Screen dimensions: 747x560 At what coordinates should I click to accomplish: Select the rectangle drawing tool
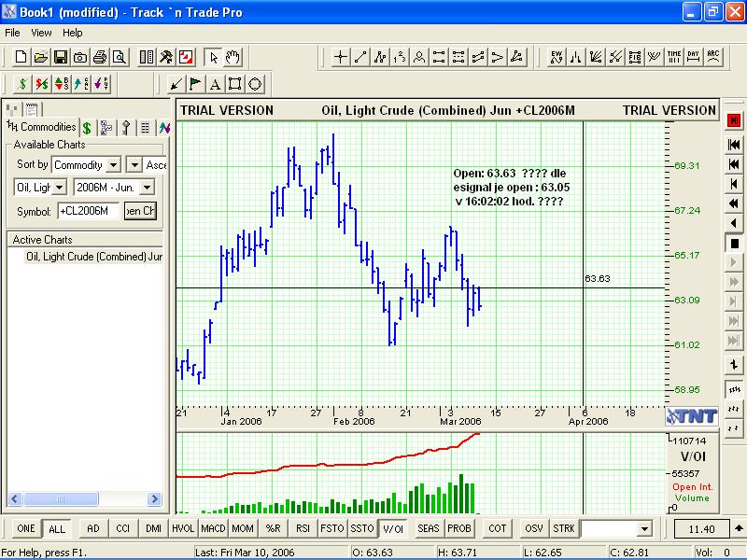pyautogui.click(x=235, y=84)
